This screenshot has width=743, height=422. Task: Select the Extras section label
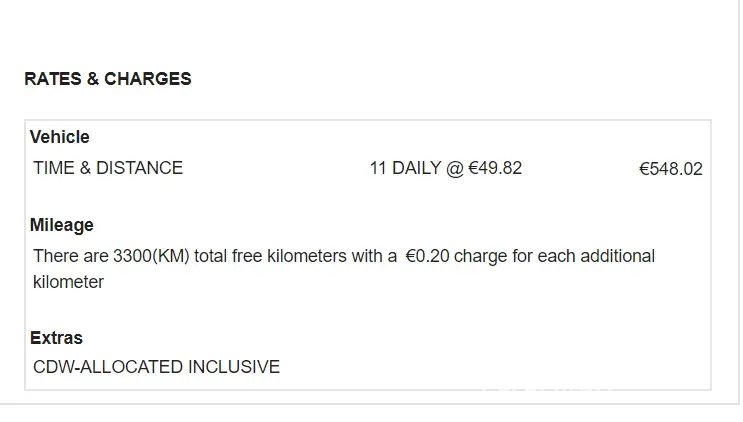point(56,338)
